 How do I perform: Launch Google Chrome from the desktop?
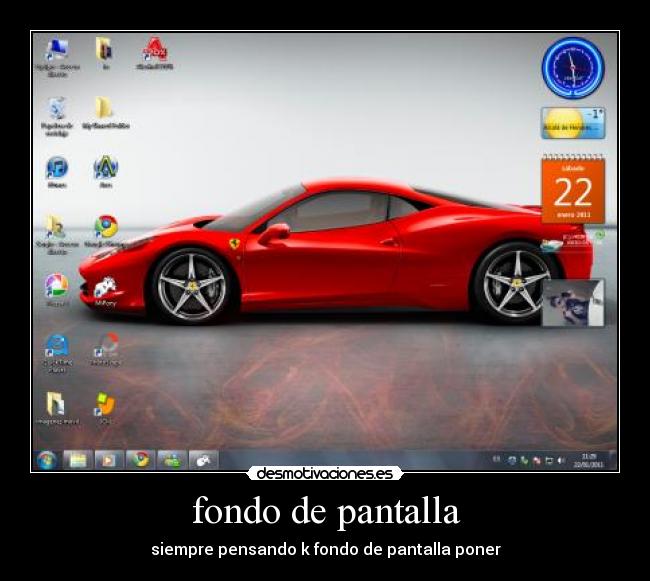point(105,231)
